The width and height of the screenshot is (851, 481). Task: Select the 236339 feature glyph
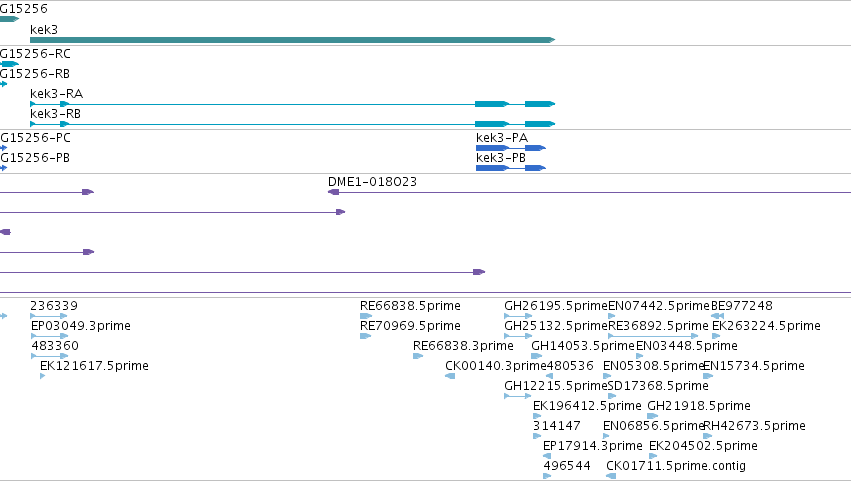tap(49, 316)
